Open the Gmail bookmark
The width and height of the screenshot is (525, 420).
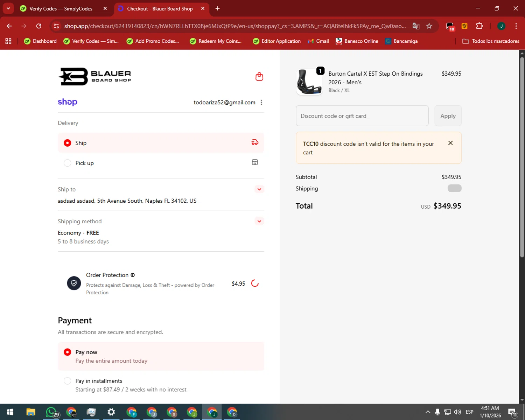click(318, 41)
